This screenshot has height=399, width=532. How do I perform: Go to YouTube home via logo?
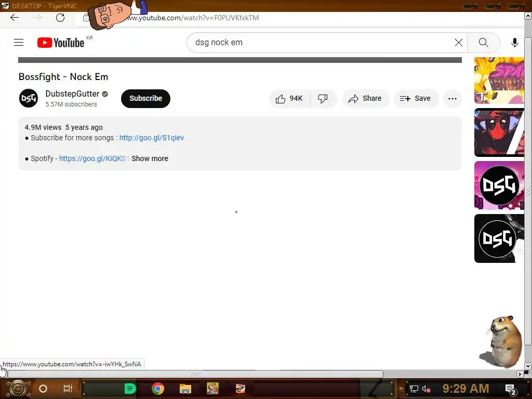click(61, 43)
